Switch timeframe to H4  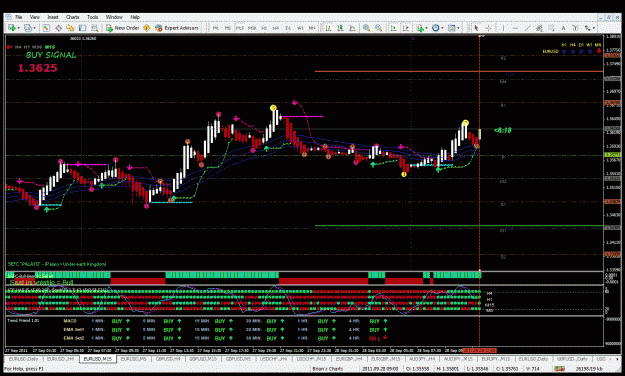tap(276, 28)
